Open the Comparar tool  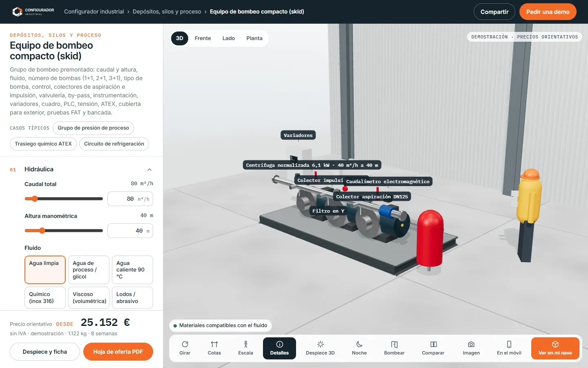pyautogui.click(x=433, y=348)
